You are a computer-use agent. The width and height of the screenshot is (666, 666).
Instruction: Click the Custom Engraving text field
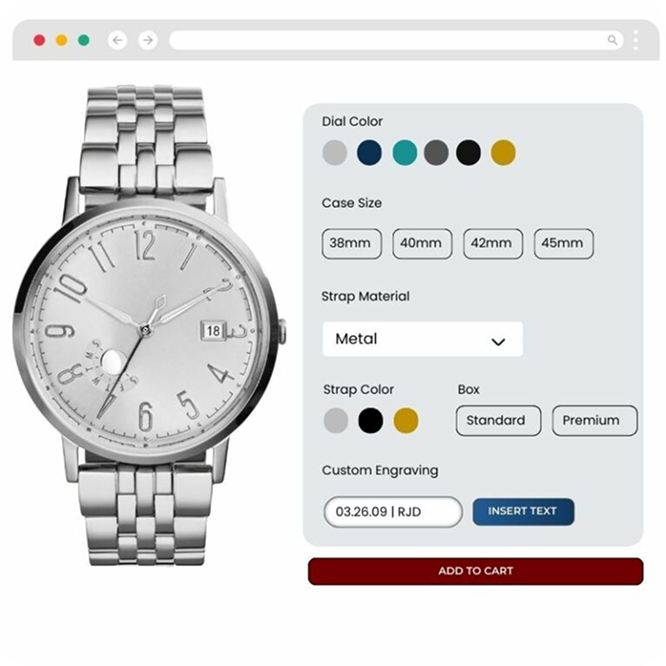click(x=393, y=512)
